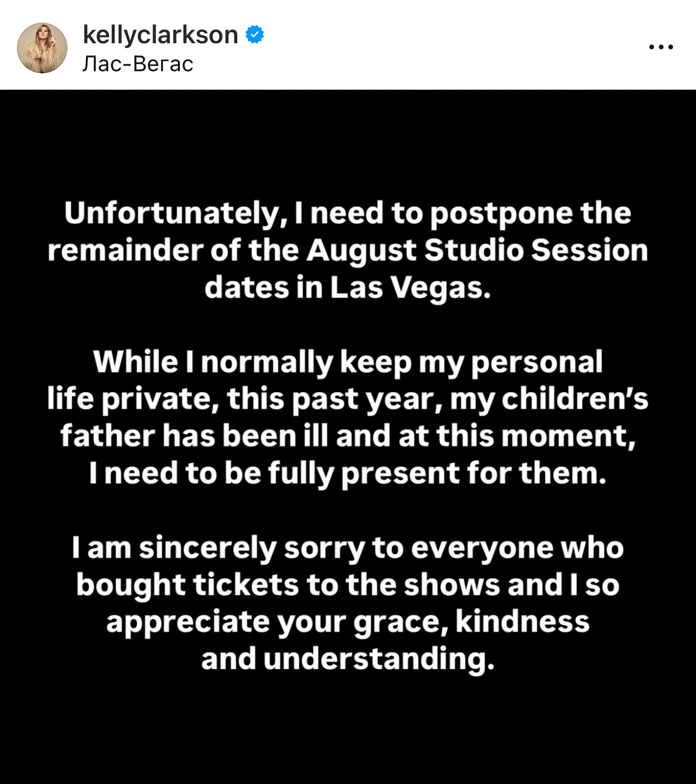Click the line 'I need to be fully present for them.'
Viewport: 696px width, 784px height.
(348, 473)
